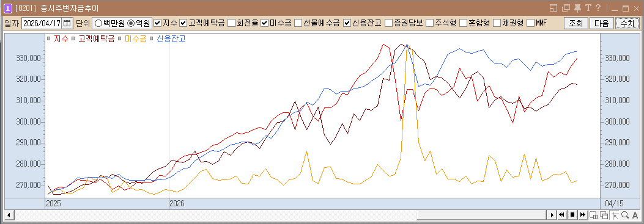
Task: Click the small square before 고객예탁금 legend
Action: click(73, 39)
